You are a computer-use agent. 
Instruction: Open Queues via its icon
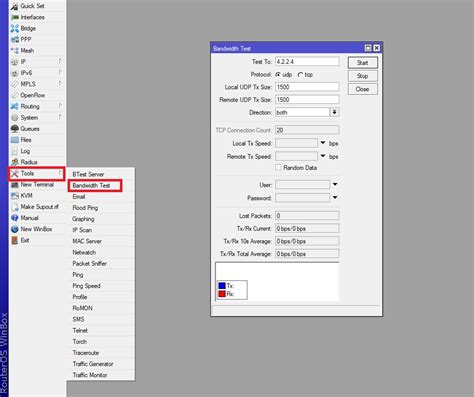tap(15, 129)
